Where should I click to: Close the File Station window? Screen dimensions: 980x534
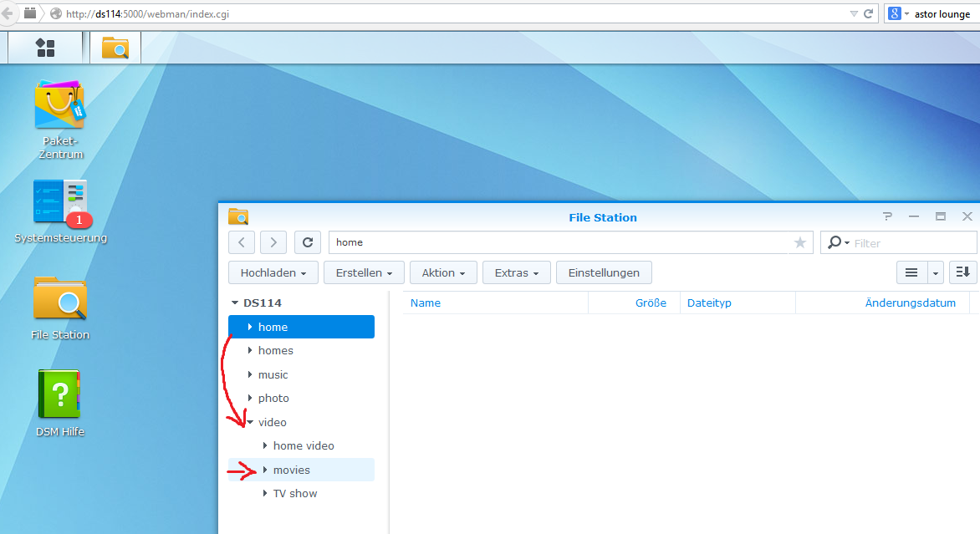(967, 216)
